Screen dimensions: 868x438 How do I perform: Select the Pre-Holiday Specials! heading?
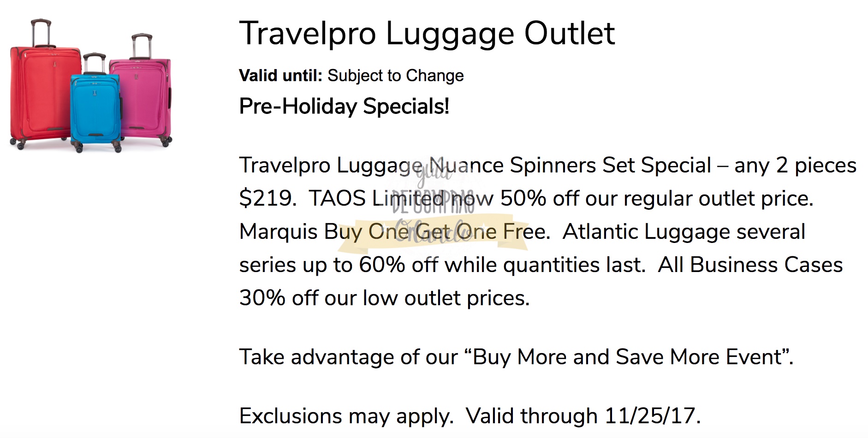pyautogui.click(x=344, y=107)
